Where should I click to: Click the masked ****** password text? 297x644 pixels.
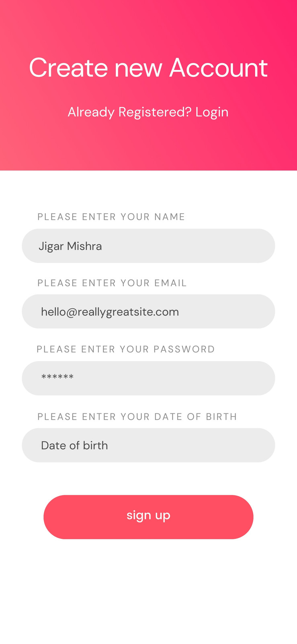[57, 378]
